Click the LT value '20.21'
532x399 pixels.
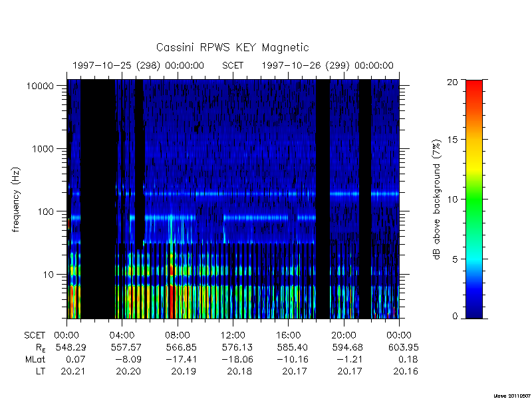pyautogui.click(x=73, y=371)
